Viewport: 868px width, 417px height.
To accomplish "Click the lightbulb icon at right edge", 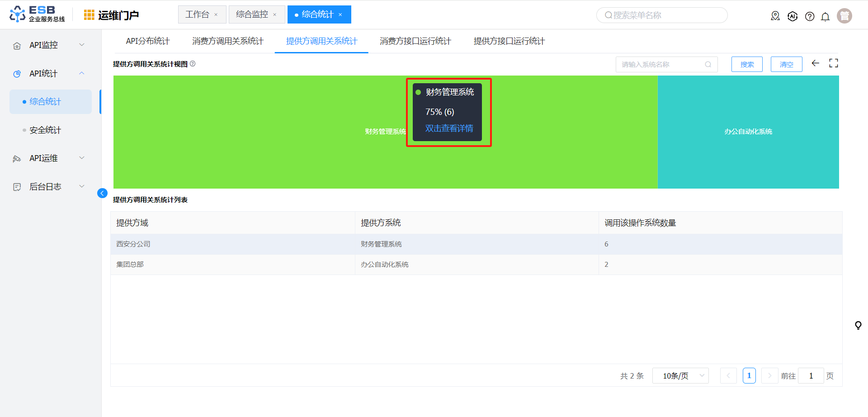I will click(858, 325).
